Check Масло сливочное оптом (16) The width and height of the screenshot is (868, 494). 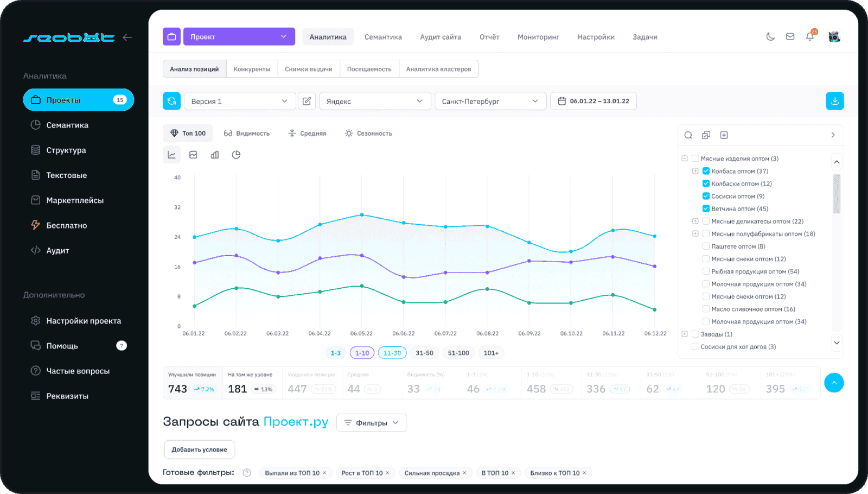(706, 309)
